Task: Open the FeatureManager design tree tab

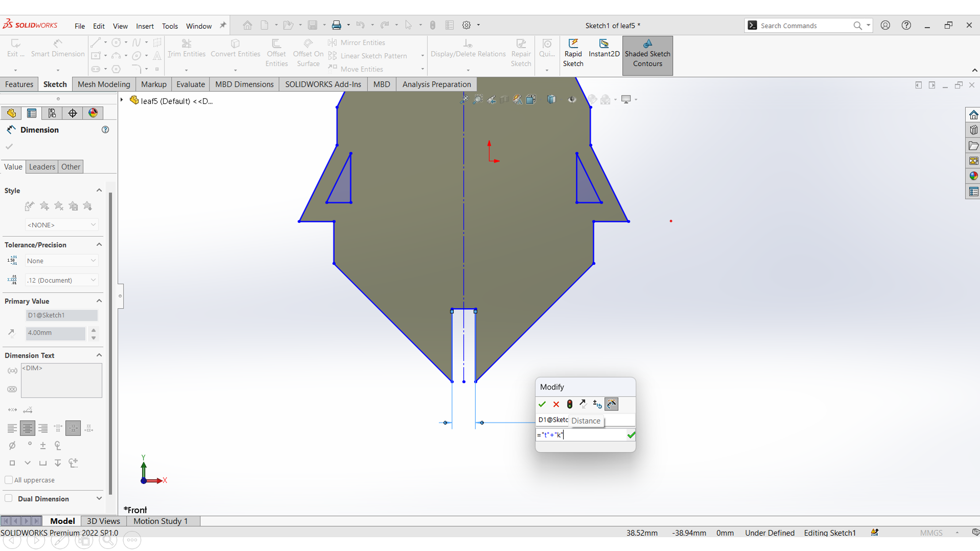Action: [11, 113]
